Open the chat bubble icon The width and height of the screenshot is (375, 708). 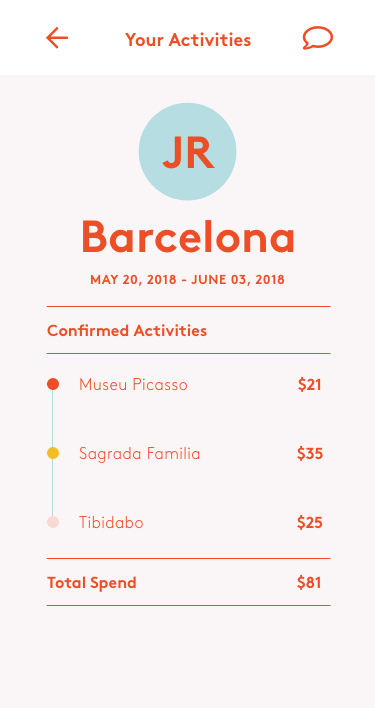tap(318, 38)
